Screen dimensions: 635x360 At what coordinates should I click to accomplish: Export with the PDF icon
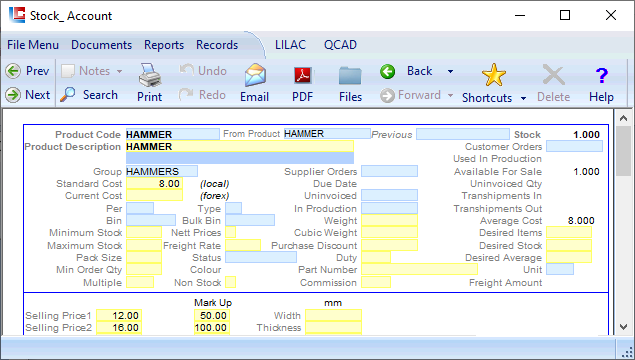(303, 75)
